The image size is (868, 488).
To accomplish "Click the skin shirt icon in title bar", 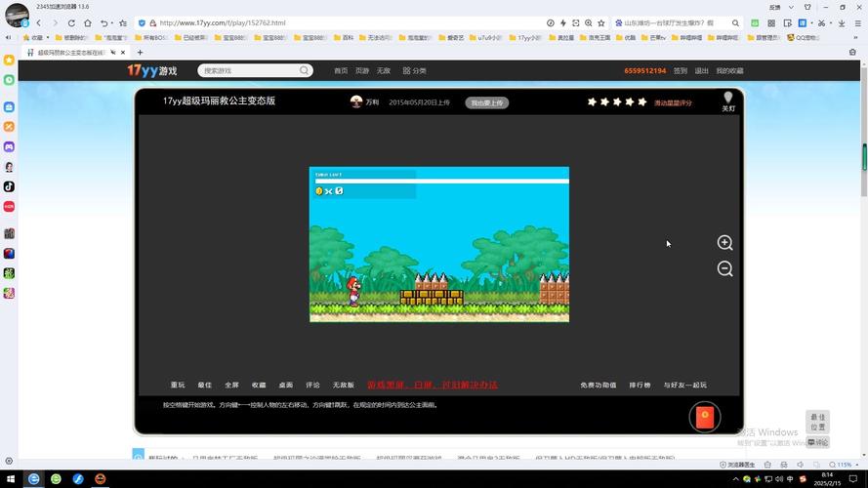I will click(807, 7).
